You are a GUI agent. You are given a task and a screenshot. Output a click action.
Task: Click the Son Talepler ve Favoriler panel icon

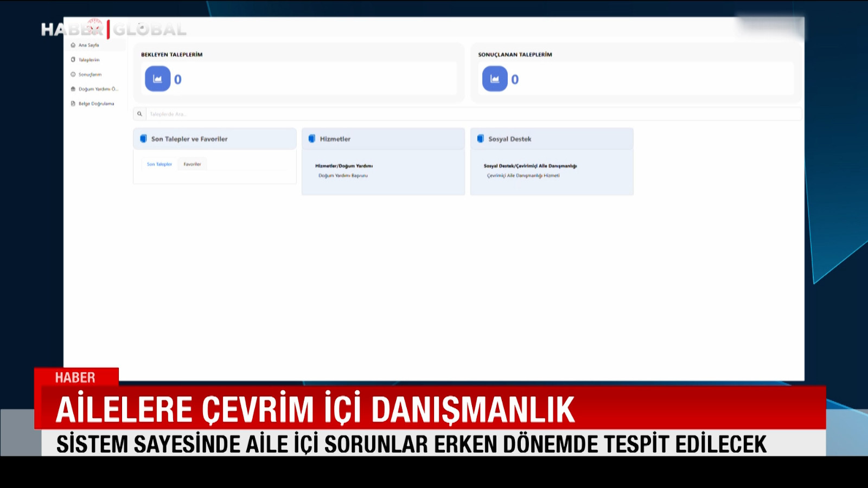coord(143,138)
